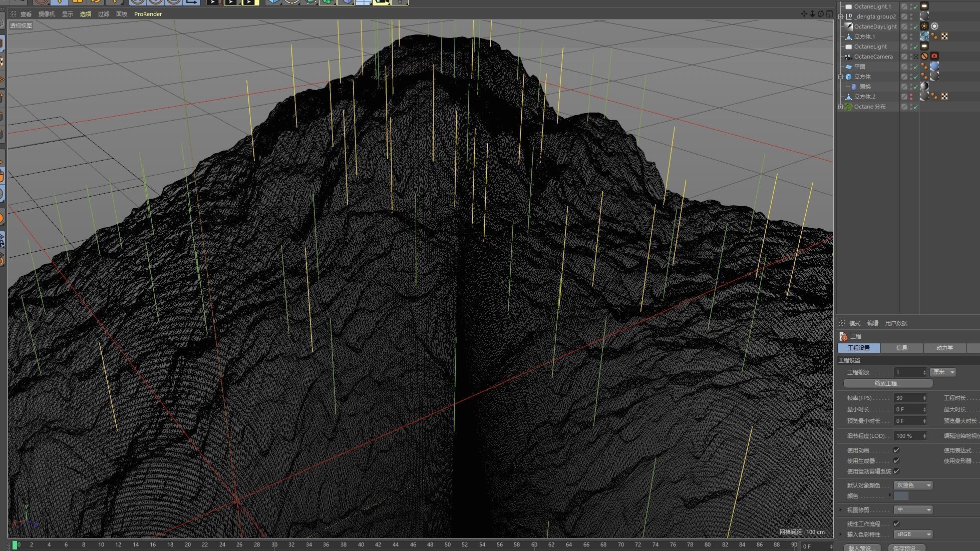The image size is (980, 551).
Task: Click the 颜色 color swatch
Action: click(900, 496)
